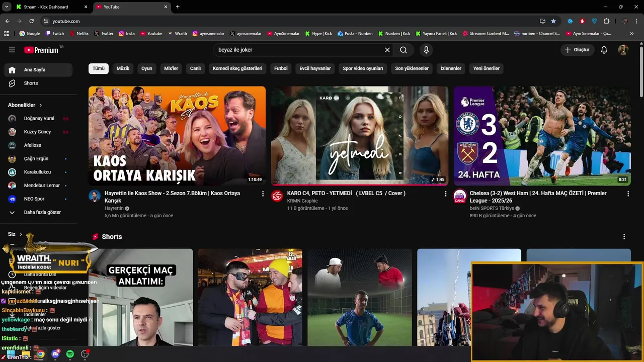Open Kuzey Güney subscription channel
The image size is (644, 362).
[x=39, y=132]
